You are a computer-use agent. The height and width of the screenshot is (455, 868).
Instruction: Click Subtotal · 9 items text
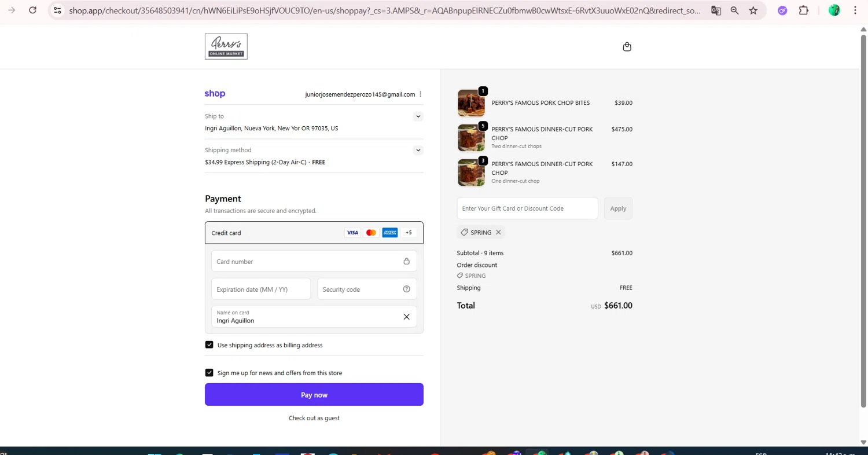point(480,253)
